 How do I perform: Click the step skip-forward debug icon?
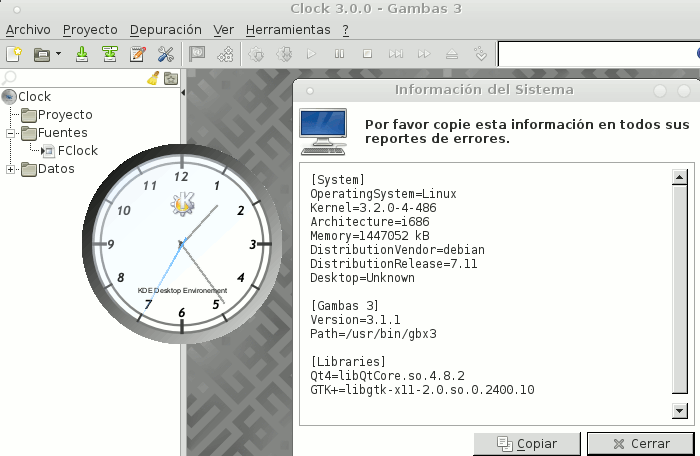[396, 54]
